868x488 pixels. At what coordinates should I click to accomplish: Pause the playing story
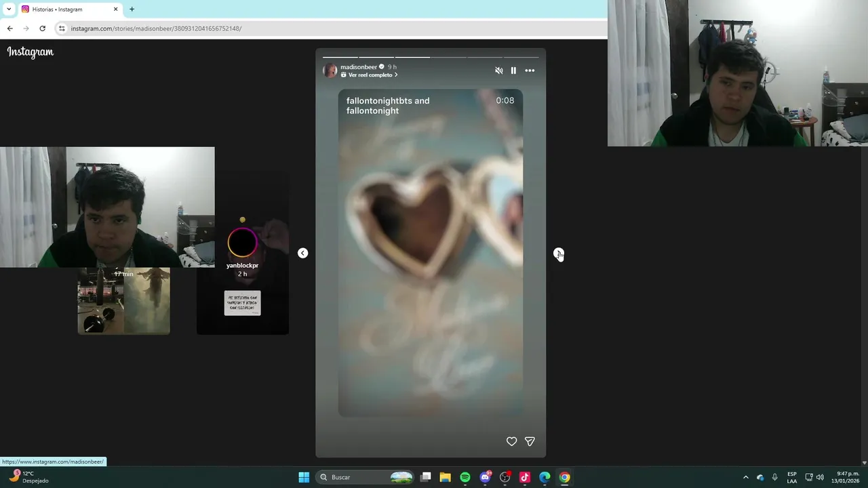tap(513, 70)
